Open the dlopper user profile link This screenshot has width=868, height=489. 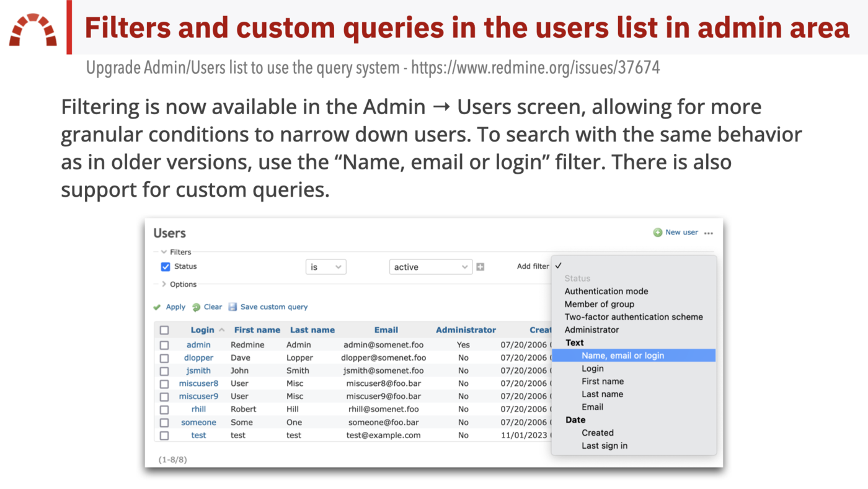click(198, 357)
